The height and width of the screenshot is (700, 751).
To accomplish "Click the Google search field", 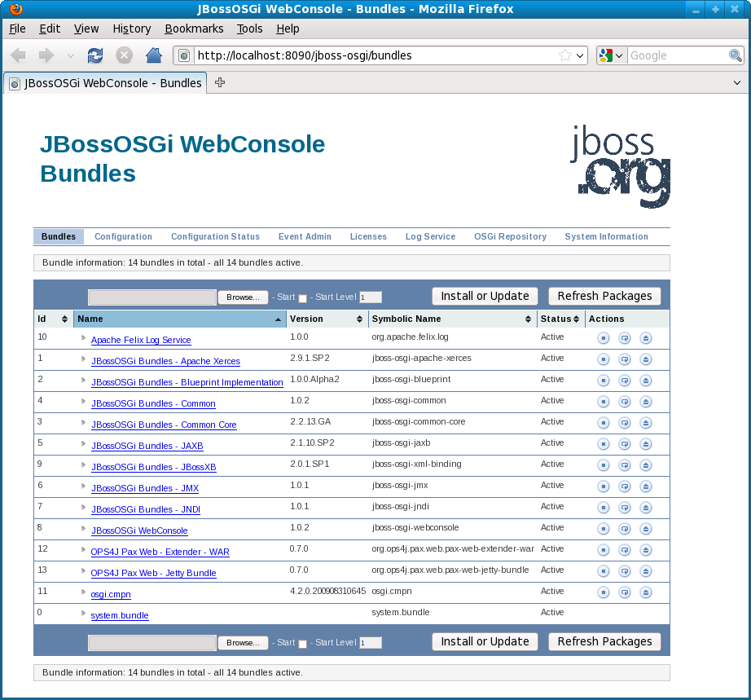I will tap(678, 55).
